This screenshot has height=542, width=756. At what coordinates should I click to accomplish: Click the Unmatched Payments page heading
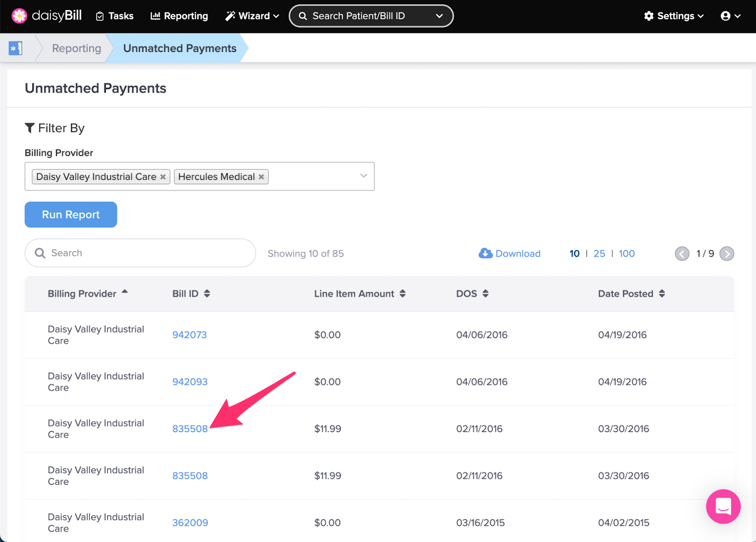(x=95, y=88)
